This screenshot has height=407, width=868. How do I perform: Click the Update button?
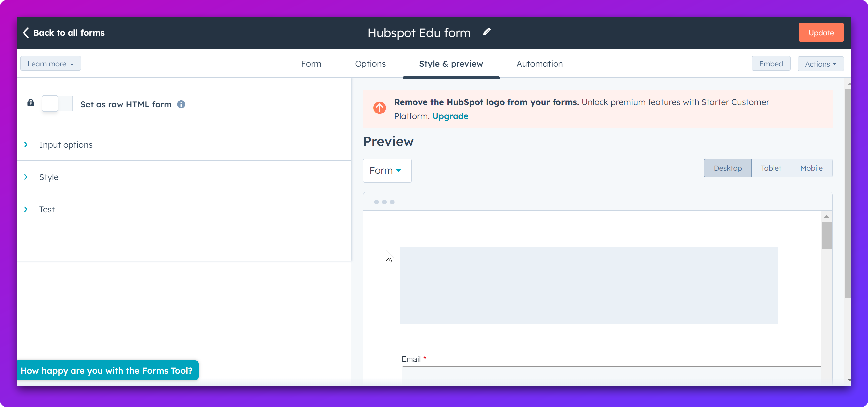tap(821, 33)
